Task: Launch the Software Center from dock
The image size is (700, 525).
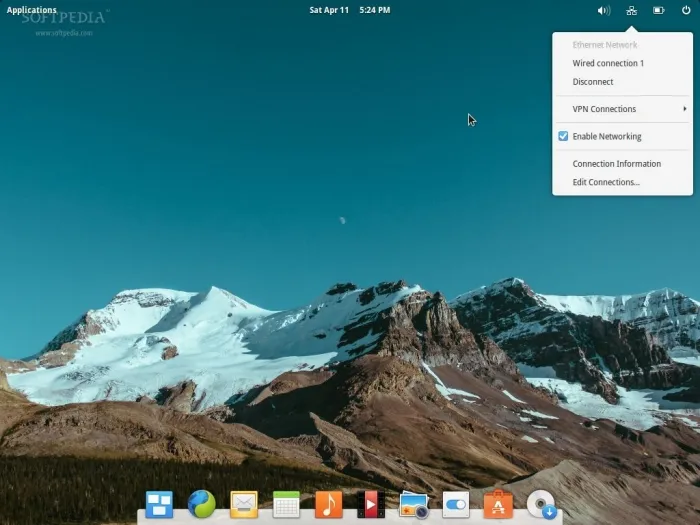Action: (498, 504)
